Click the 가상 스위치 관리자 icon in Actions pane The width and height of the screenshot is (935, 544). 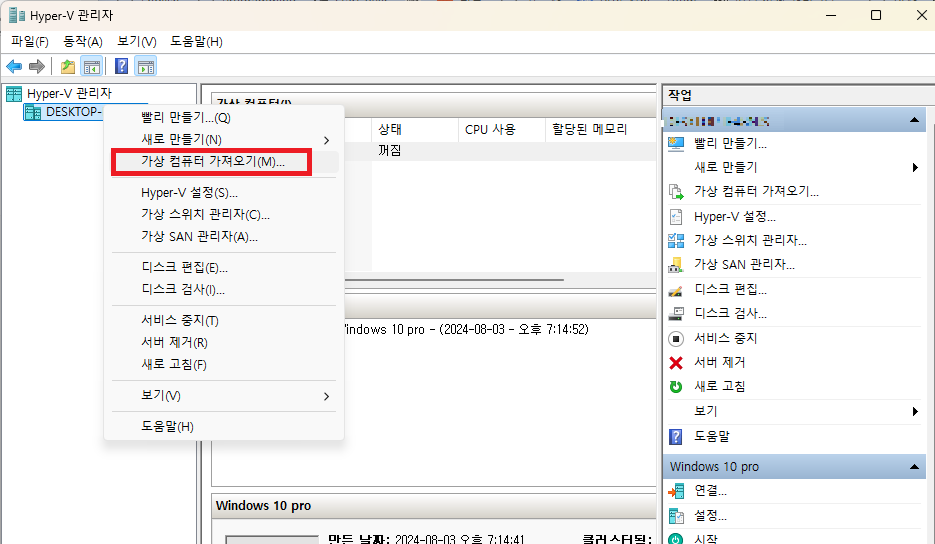[676, 240]
